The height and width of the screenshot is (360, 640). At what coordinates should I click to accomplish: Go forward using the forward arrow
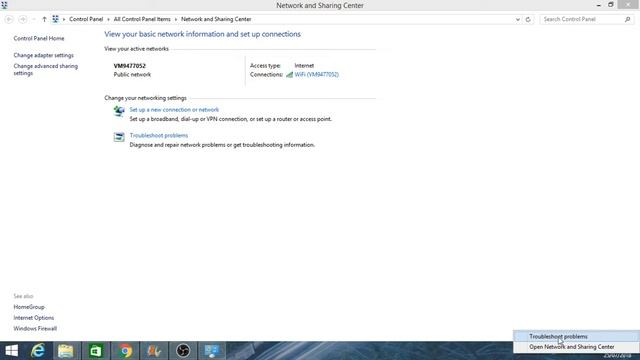click(23, 19)
